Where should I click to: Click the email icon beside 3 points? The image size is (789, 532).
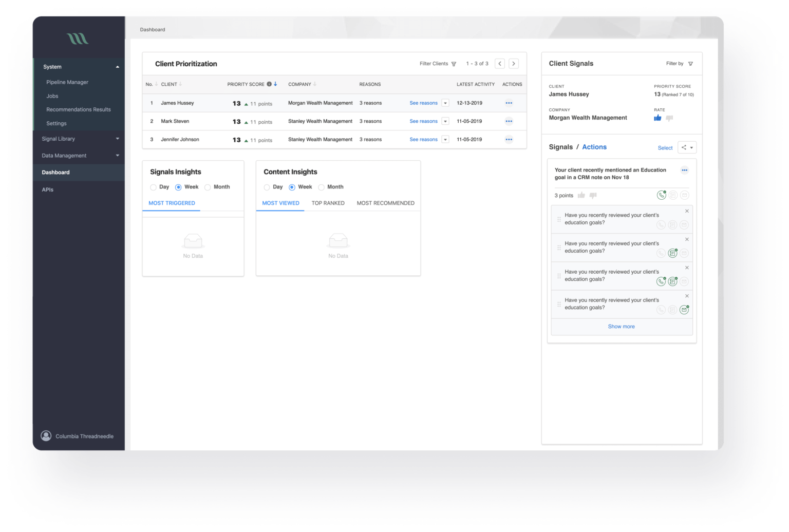(684, 195)
